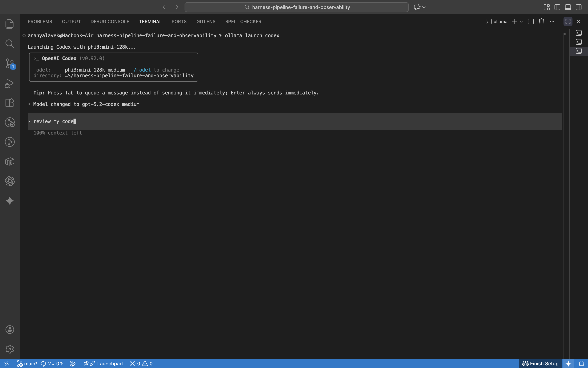The height and width of the screenshot is (368, 588).
Task: Toggle secondary side bar visibility
Action: (x=579, y=7)
